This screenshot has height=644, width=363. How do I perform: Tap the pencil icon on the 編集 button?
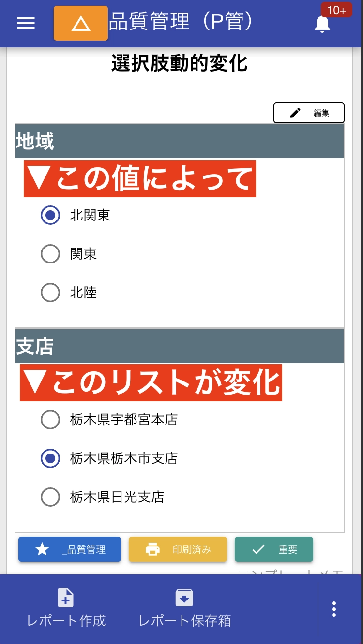(x=295, y=113)
